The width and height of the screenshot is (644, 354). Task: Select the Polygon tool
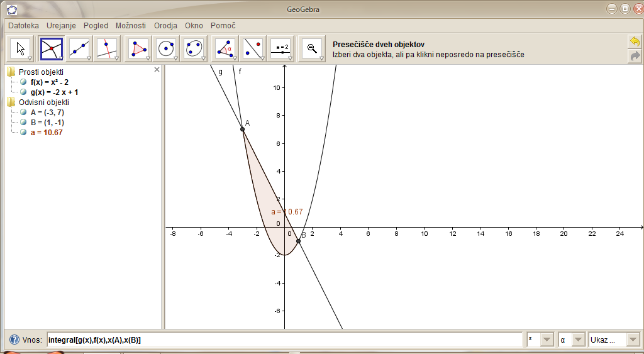pos(138,48)
